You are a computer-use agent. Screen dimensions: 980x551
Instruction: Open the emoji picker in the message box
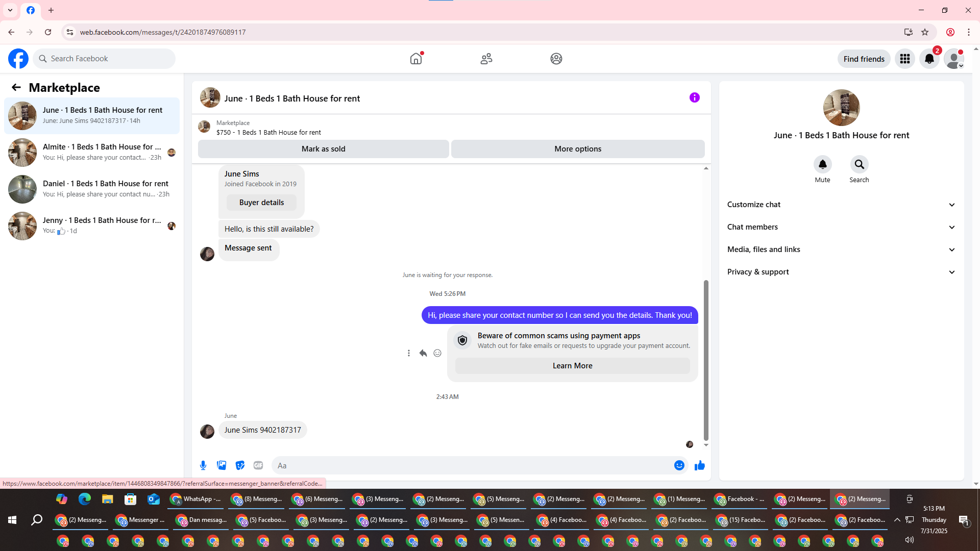[x=679, y=465]
